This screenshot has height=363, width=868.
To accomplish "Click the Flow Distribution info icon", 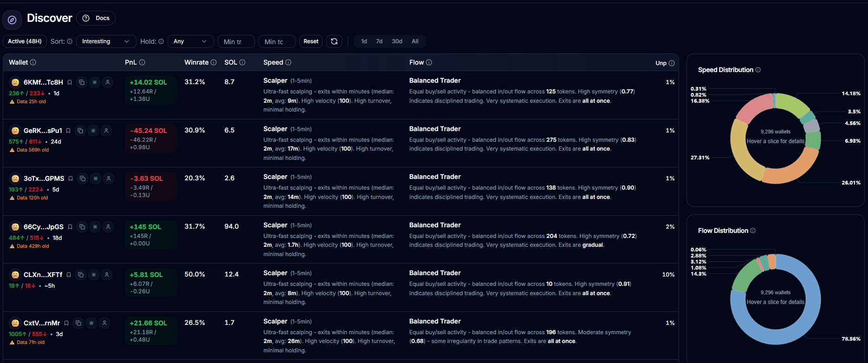I will tap(753, 231).
